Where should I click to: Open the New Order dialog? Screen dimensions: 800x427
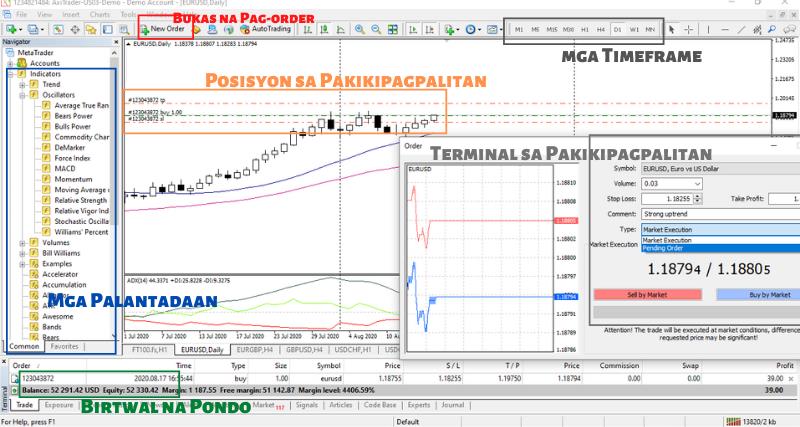coord(163,29)
